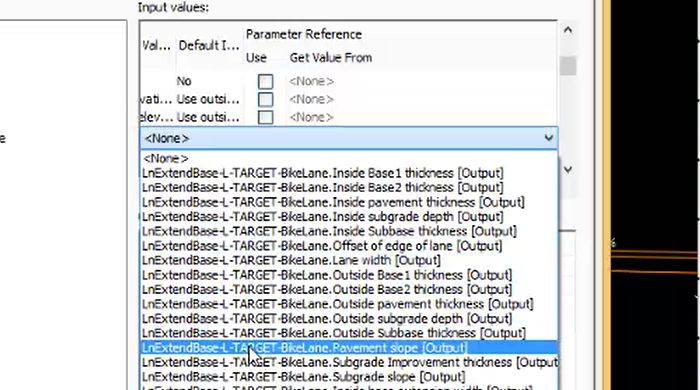Click 'Use outsi...' cell in the 'elev...' row
700x390 pixels.
208,117
